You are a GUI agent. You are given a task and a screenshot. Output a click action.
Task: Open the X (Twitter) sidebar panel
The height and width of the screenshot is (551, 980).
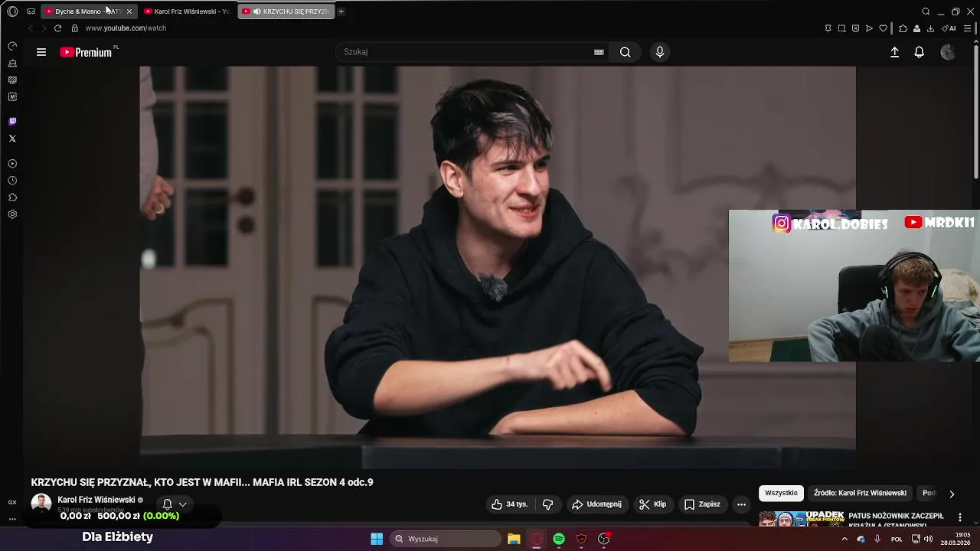coord(12,139)
